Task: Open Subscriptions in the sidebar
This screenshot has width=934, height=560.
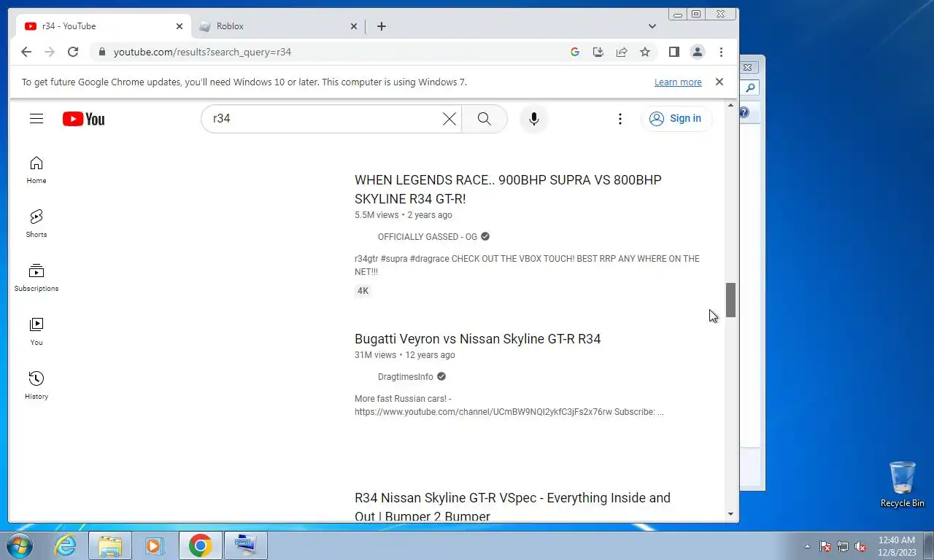Action: click(36, 278)
